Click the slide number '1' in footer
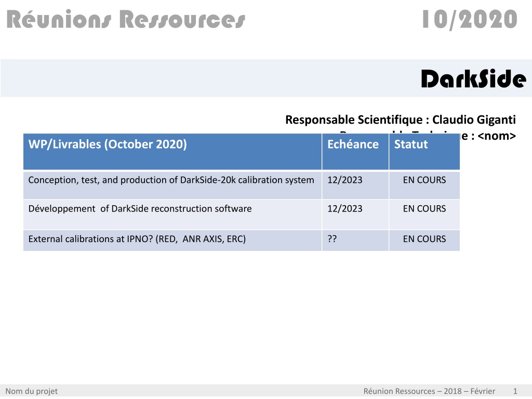The image size is (532, 399). (515, 391)
